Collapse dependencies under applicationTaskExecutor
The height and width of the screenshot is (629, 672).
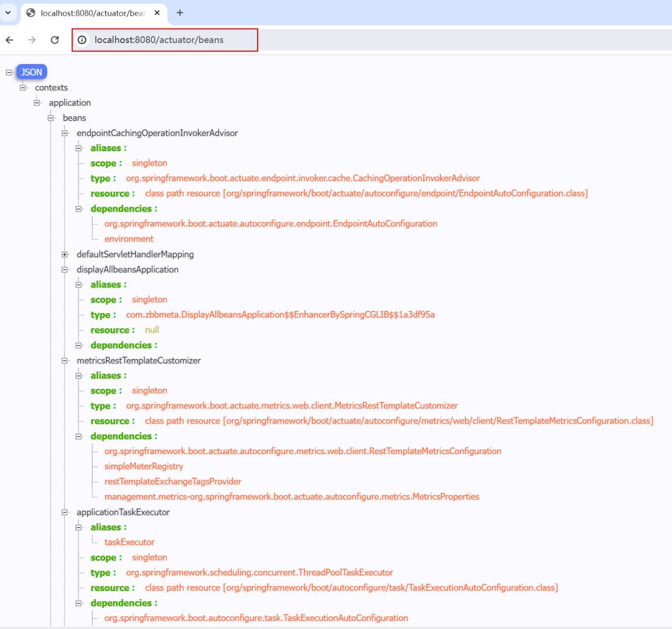click(x=79, y=603)
